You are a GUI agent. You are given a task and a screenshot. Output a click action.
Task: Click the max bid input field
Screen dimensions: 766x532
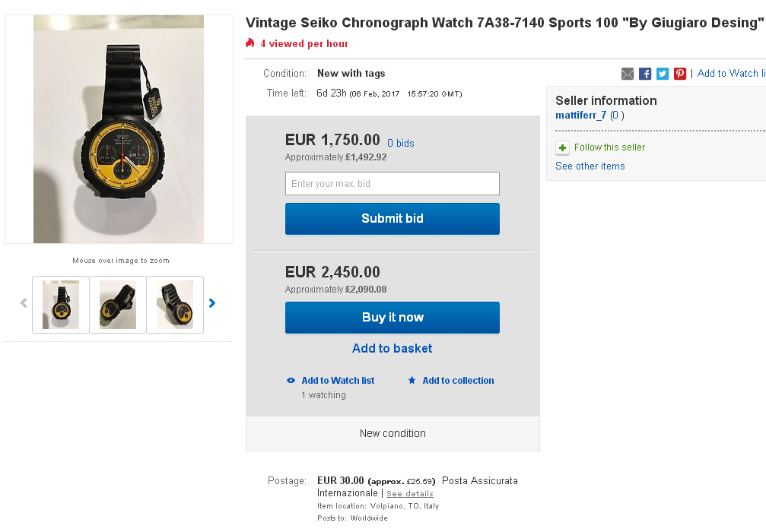392,184
